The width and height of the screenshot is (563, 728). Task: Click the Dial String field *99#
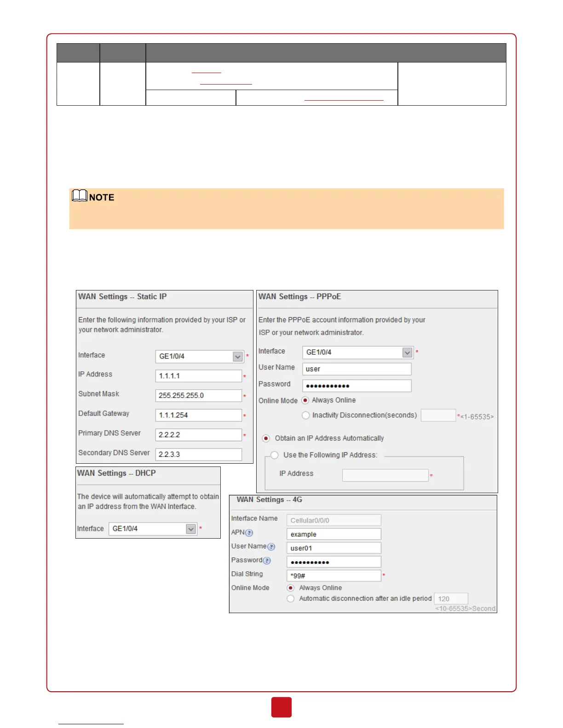[x=334, y=575]
